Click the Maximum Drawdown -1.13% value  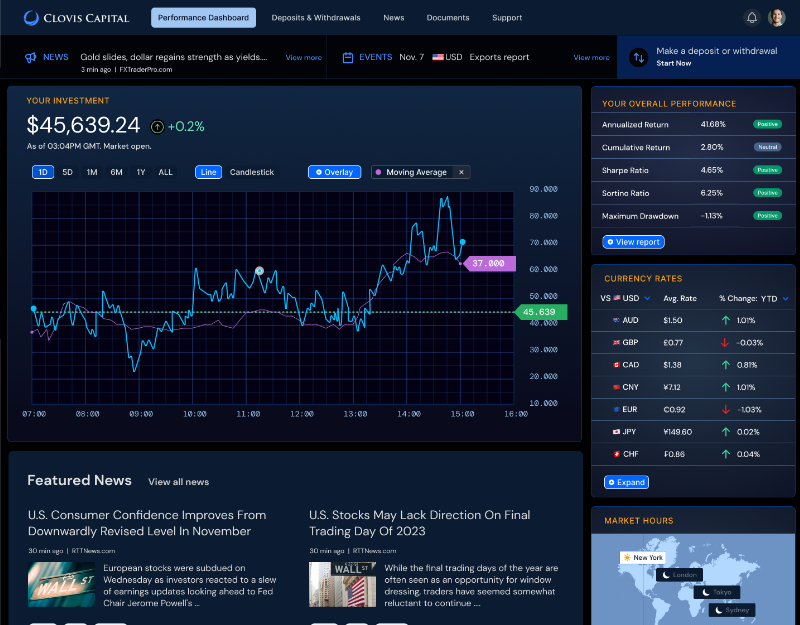pyautogui.click(x=711, y=216)
